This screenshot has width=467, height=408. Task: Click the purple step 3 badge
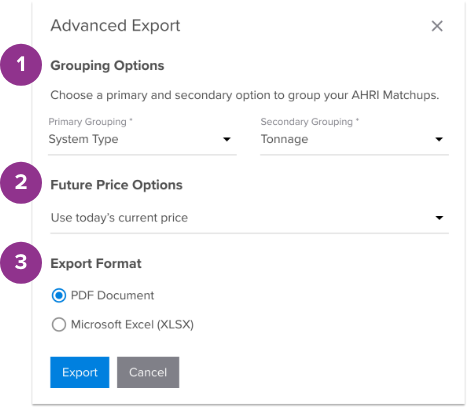(x=21, y=263)
